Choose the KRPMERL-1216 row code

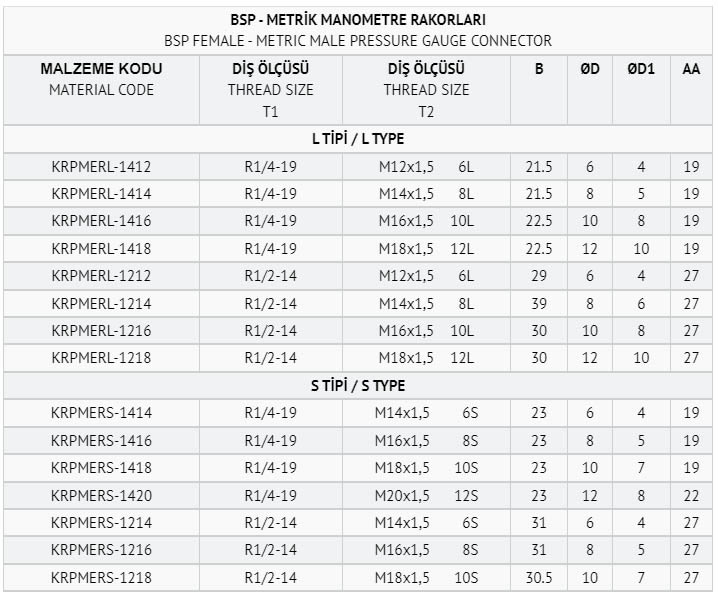coord(101,331)
